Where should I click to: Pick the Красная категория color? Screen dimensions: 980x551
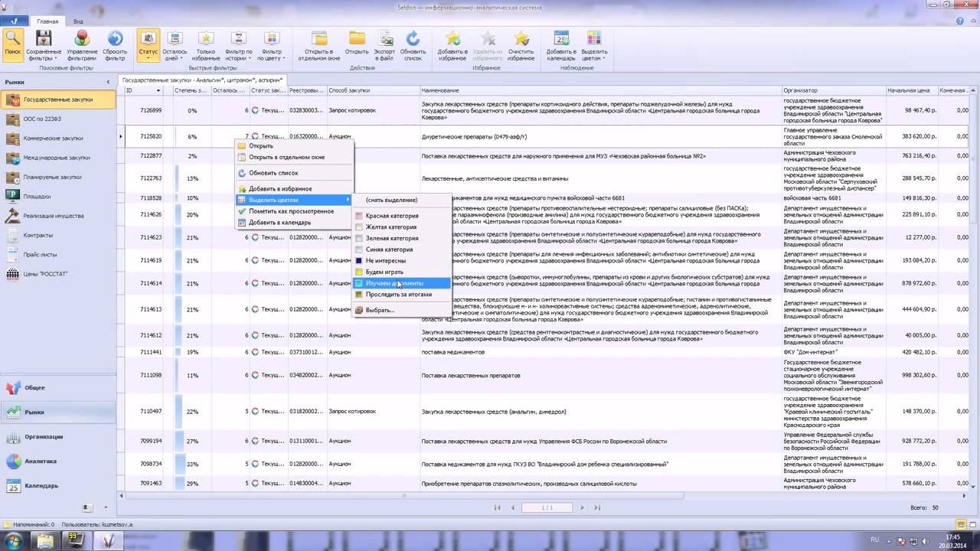click(x=401, y=216)
